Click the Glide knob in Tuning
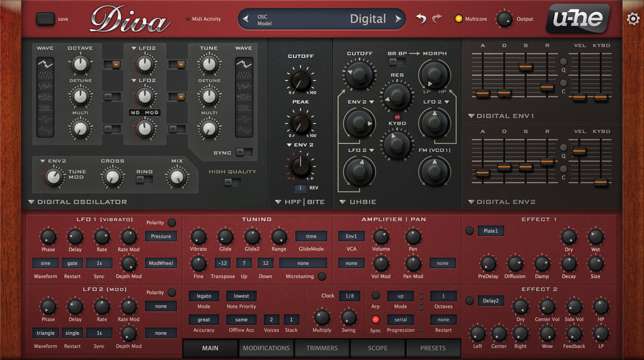 click(225, 237)
